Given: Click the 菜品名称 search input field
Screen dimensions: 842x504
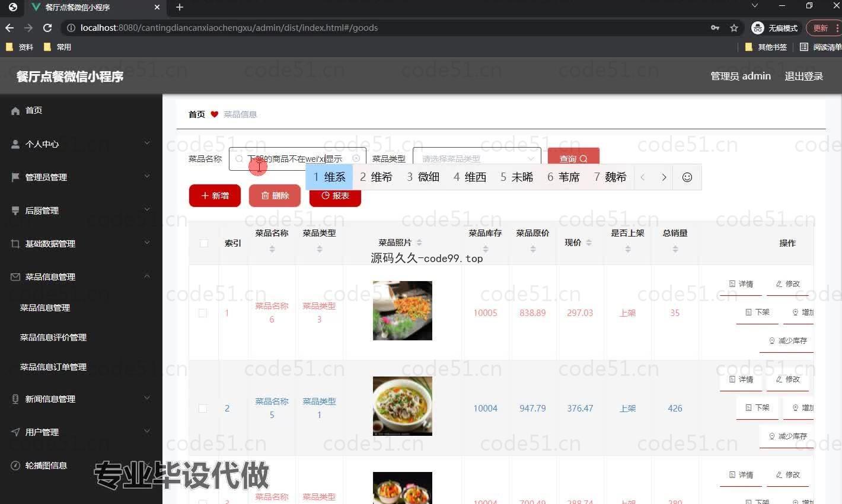Looking at the screenshot, I should pyautogui.click(x=298, y=159).
